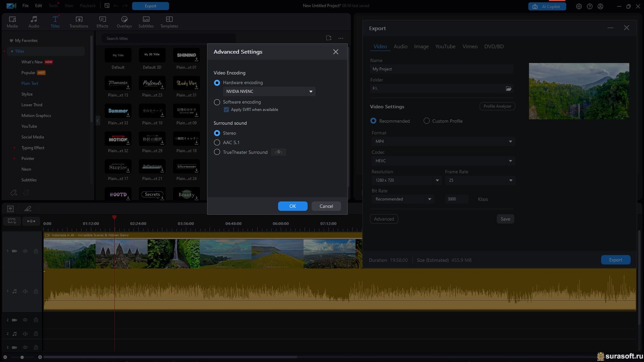The width and height of the screenshot is (644, 362).
Task: Switch to YouTube export tab
Action: tap(445, 46)
